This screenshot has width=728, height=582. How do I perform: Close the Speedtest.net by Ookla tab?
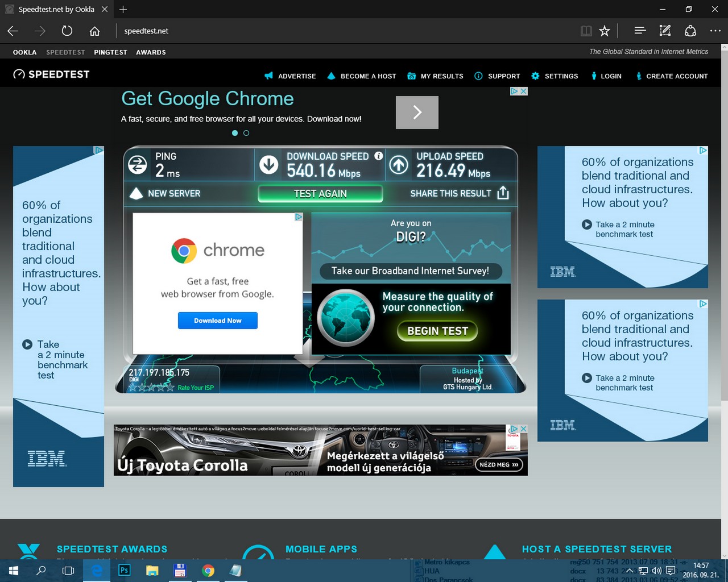pos(105,9)
